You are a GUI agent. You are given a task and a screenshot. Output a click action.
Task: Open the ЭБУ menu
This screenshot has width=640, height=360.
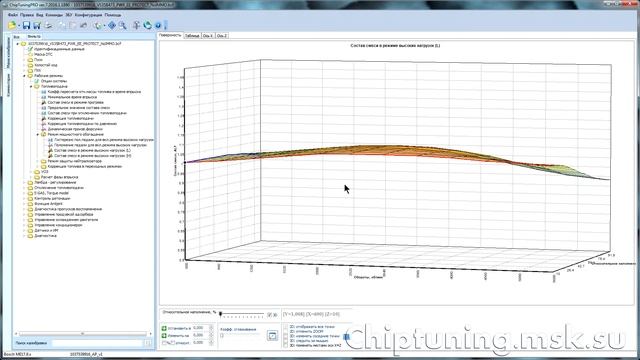click(69, 15)
